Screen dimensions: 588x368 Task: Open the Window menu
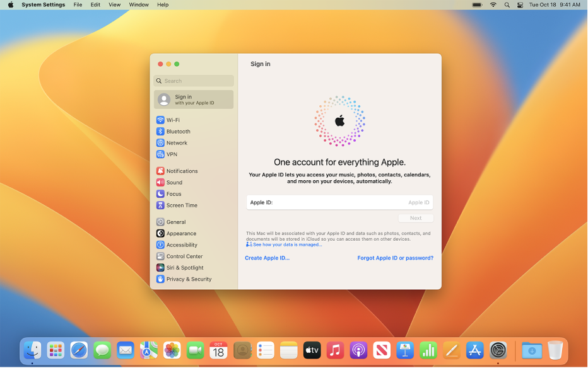point(139,4)
